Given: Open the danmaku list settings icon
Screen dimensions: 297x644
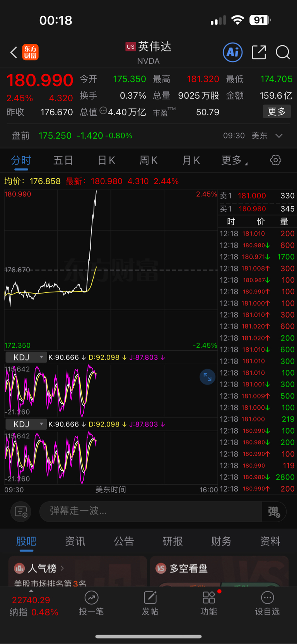Looking at the screenshot, I should click(21, 512).
